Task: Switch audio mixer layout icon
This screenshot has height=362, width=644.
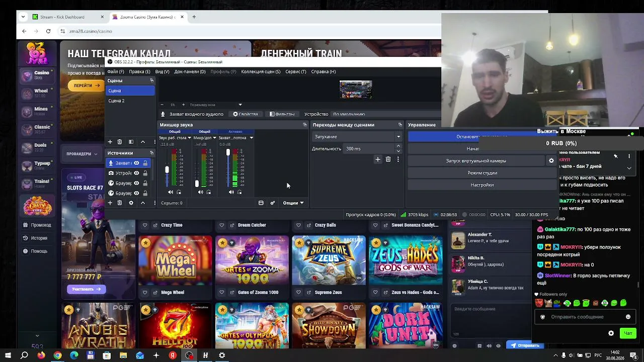Action: tap(261, 203)
